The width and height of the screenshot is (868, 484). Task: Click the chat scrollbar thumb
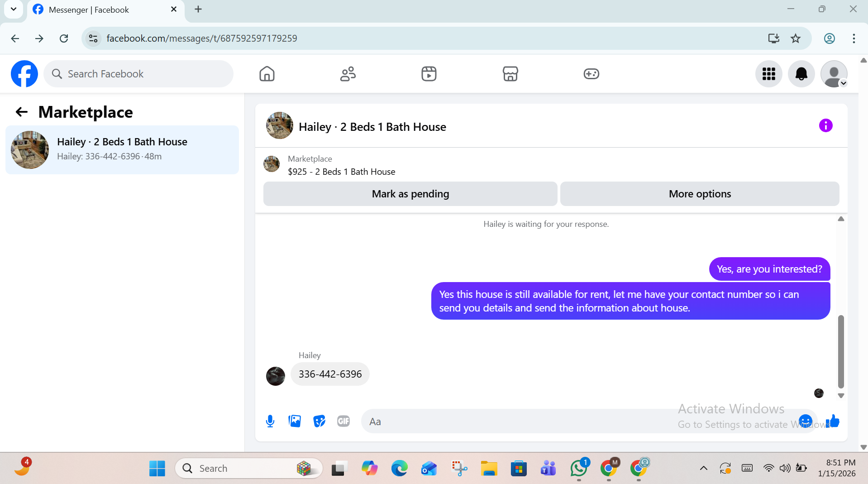tap(841, 351)
